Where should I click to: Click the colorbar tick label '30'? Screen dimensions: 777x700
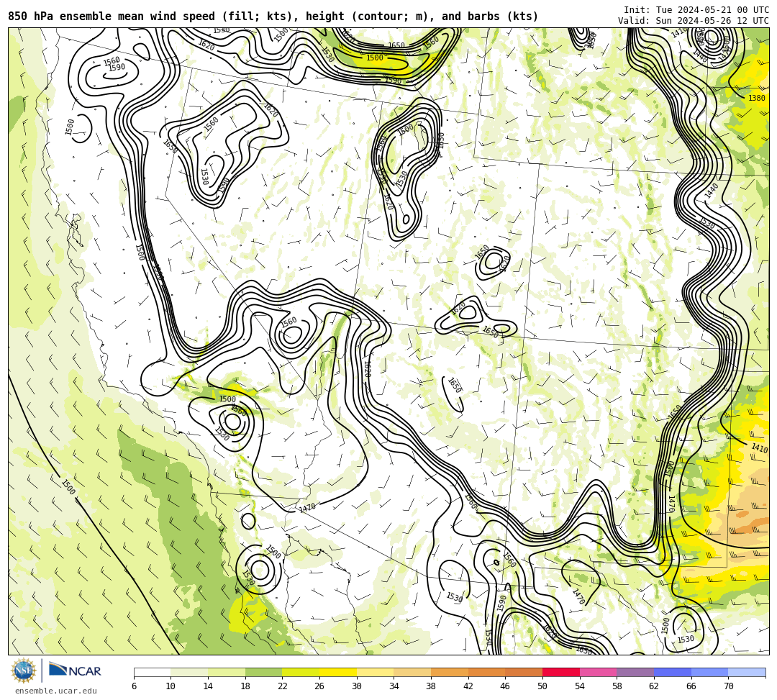(x=357, y=686)
